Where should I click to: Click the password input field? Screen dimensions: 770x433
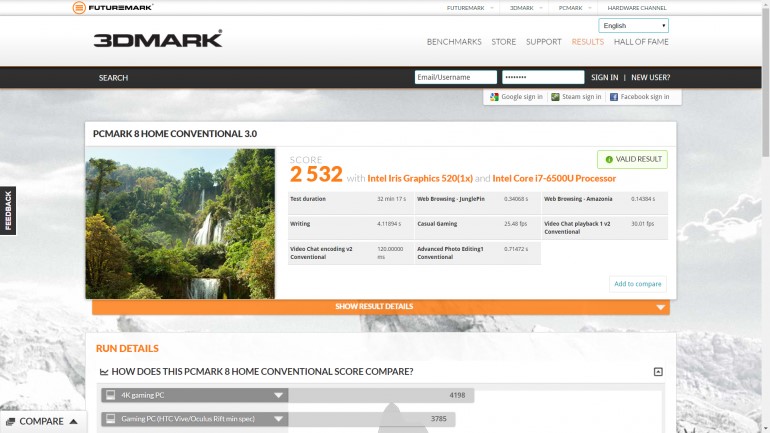543,77
